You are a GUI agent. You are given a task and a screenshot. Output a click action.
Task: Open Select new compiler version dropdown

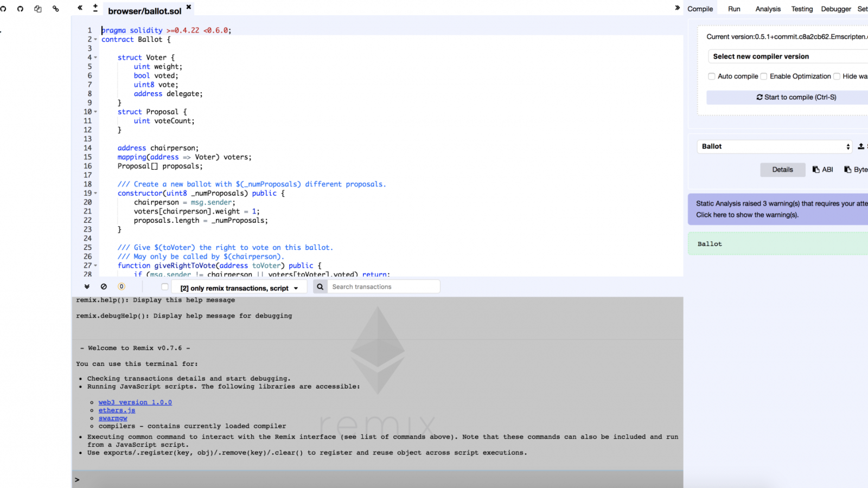tap(788, 56)
